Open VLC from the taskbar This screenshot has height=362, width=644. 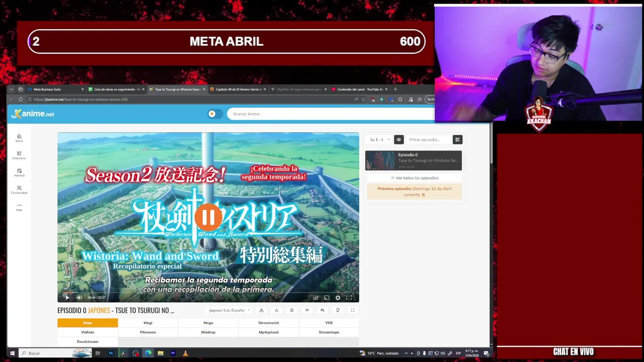(x=185, y=353)
